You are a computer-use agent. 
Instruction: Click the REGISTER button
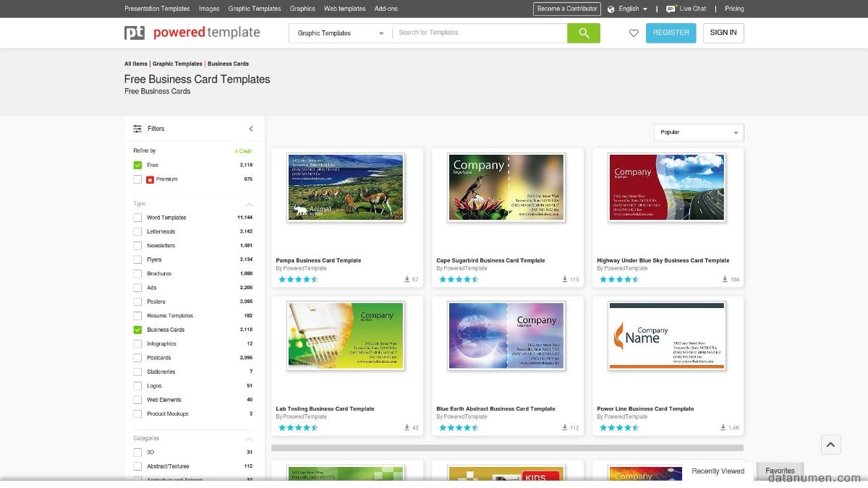pos(671,33)
